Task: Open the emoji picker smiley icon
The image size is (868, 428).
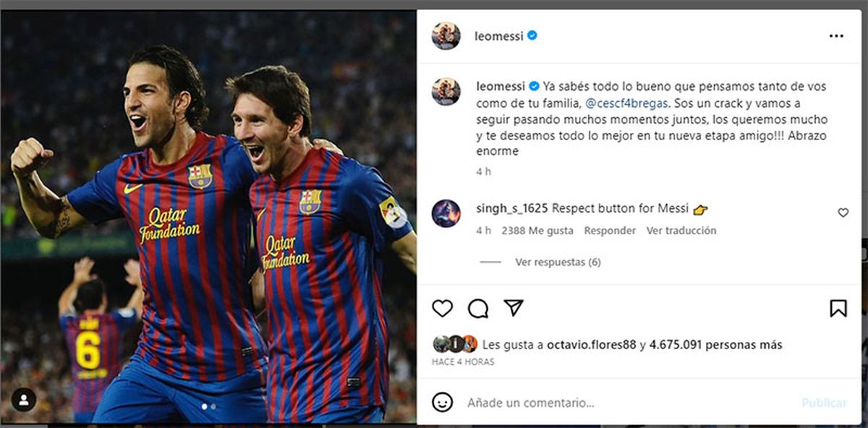Action: coord(442,402)
